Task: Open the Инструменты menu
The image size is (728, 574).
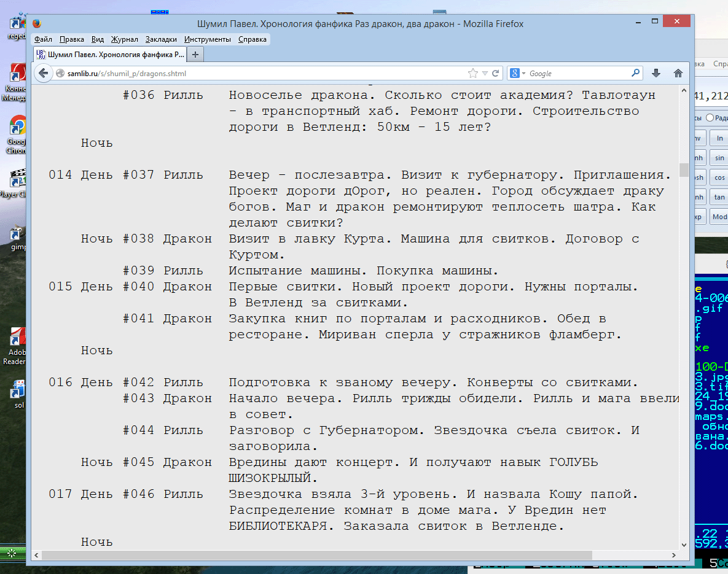Action: coord(208,39)
